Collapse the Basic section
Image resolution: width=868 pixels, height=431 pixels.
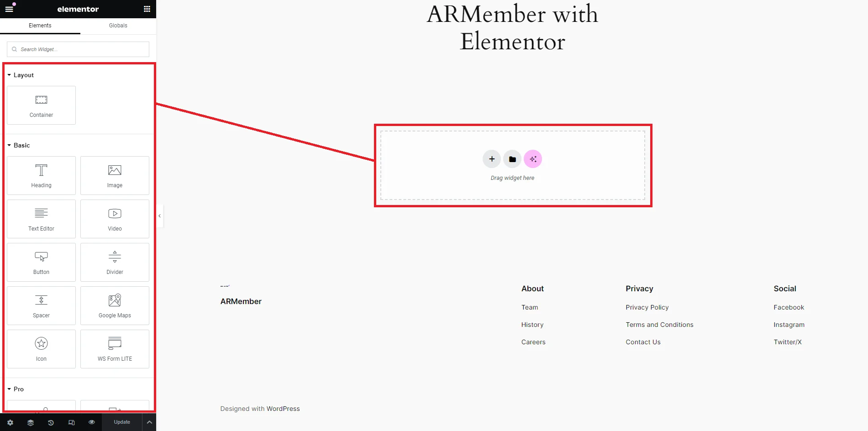click(x=9, y=145)
